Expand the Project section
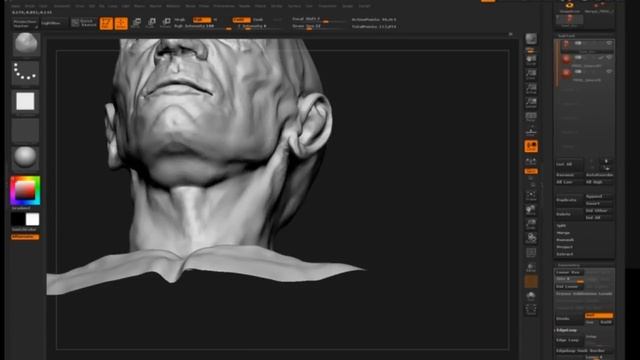Image resolution: width=640 pixels, height=360 pixels. coord(564,247)
